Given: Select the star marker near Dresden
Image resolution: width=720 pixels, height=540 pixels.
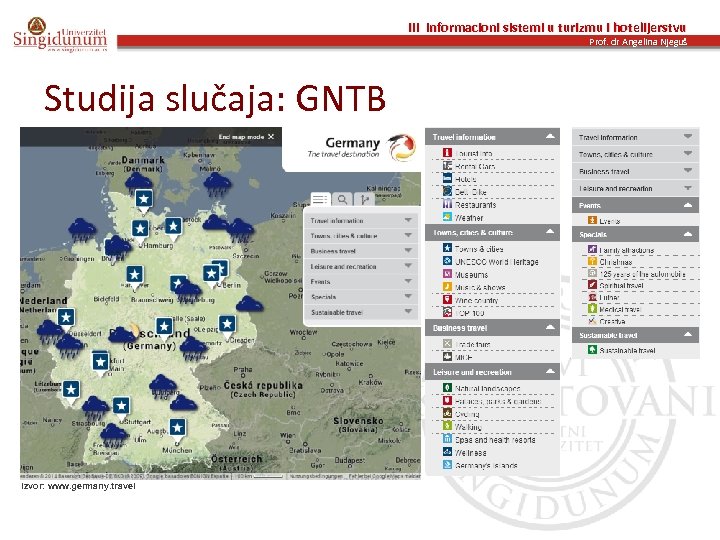Looking at the screenshot, I should (227, 325).
